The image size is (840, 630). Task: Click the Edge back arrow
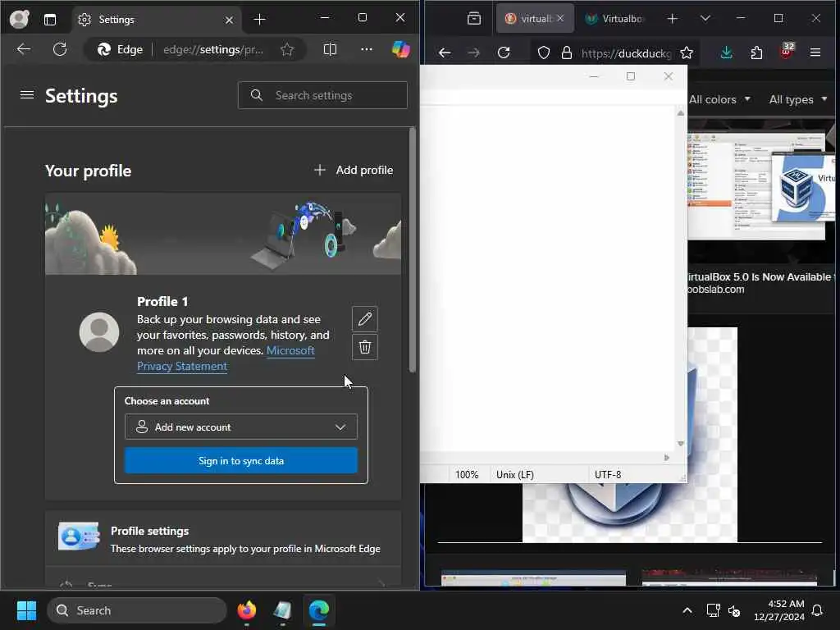(x=24, y=49)
